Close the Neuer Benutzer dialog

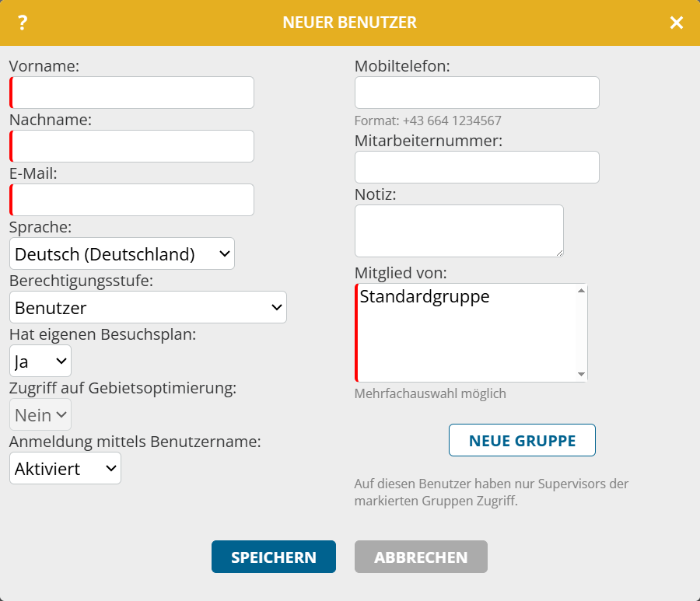point(677,23)
